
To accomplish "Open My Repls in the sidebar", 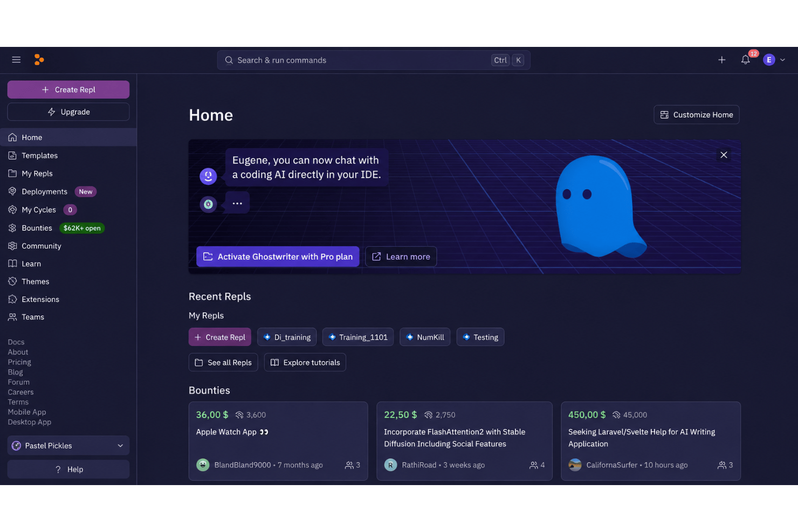I will coord(68,174).
